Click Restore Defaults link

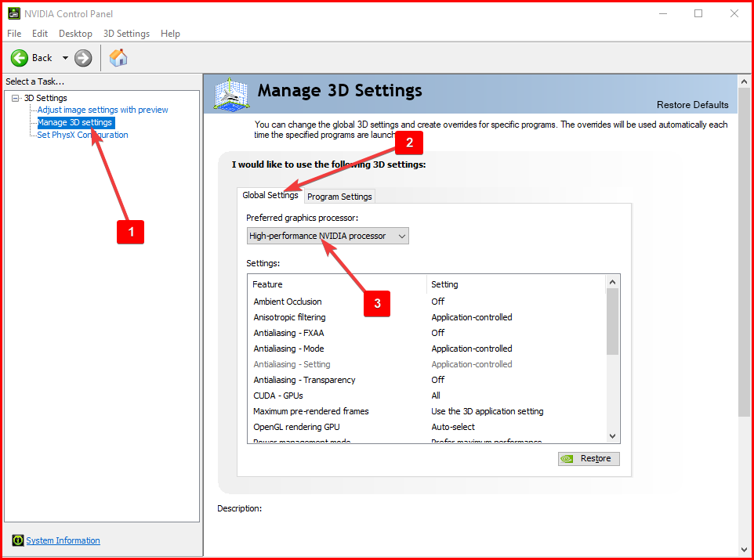692,105
